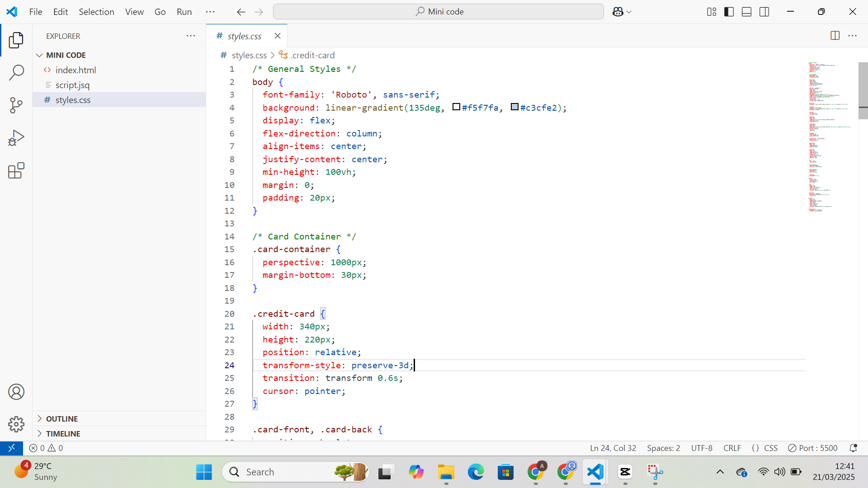This screenshot has height=488, width=868.
Task: Open Run and Debug view
Action: (x=16, y=138)
